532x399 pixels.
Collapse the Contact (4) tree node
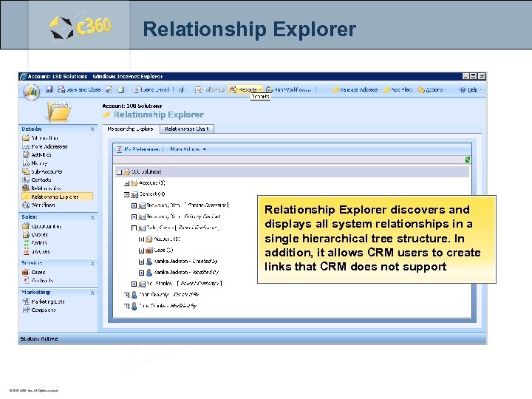pyautogui.click(x=126, y=194)
